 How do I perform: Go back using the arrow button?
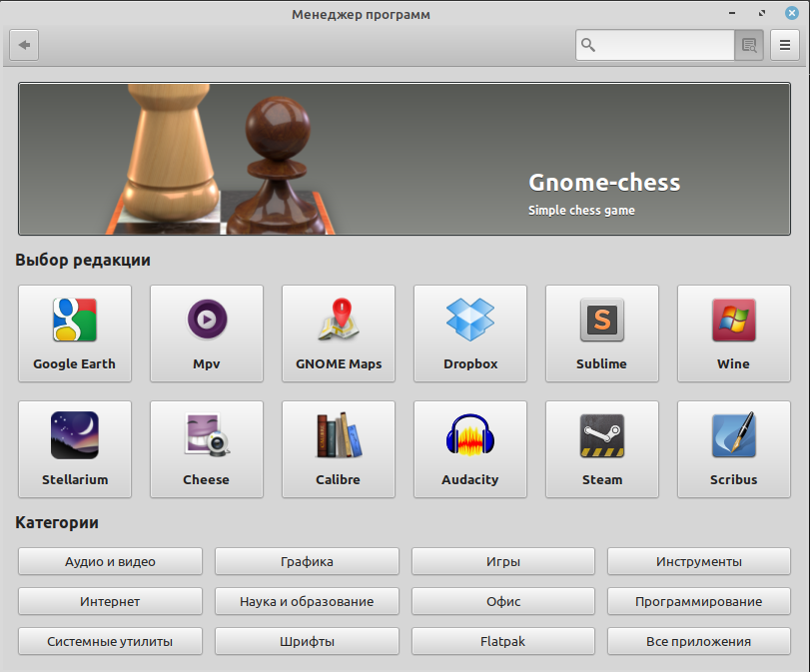(x=24, y=45)
